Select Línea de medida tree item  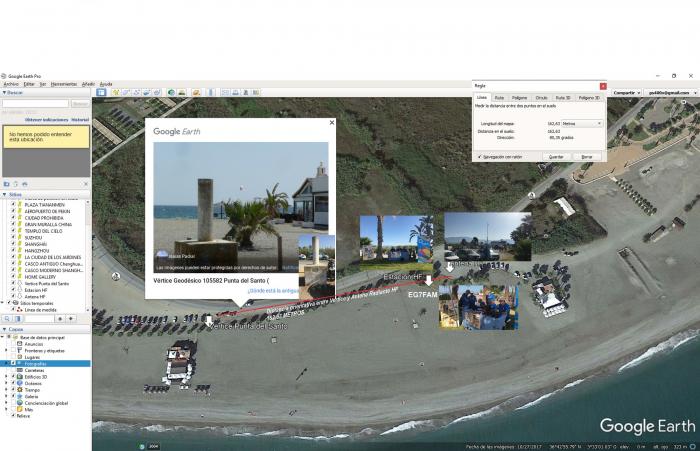(40, 309)
